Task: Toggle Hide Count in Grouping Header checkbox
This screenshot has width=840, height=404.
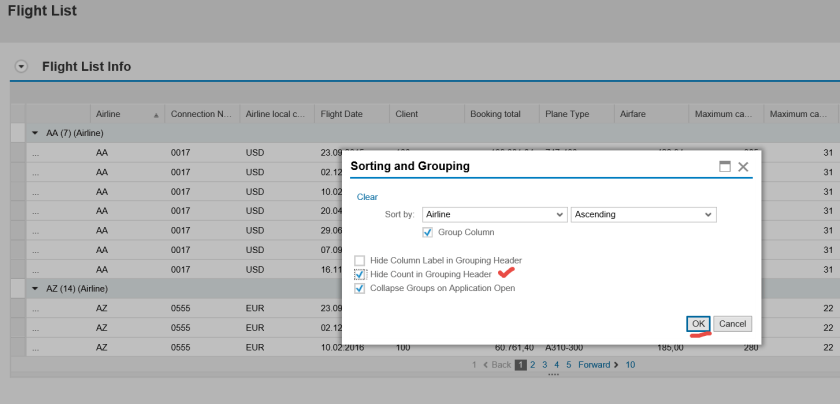Action: (360, 274)
